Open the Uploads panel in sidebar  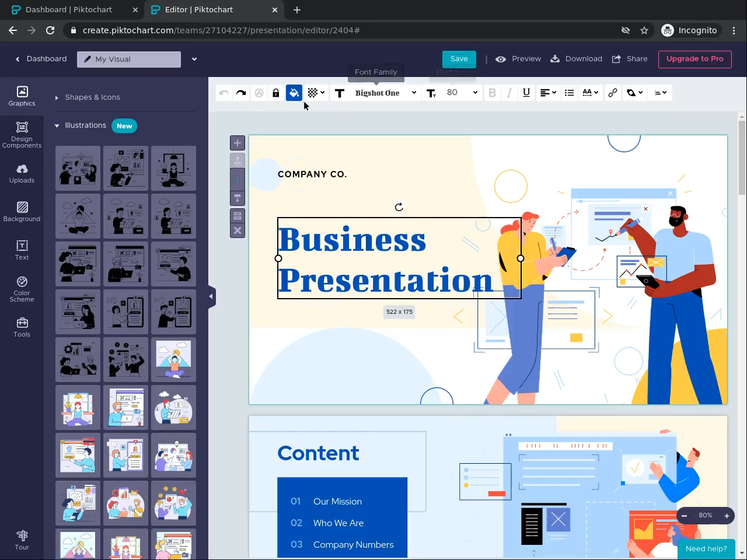22,174
